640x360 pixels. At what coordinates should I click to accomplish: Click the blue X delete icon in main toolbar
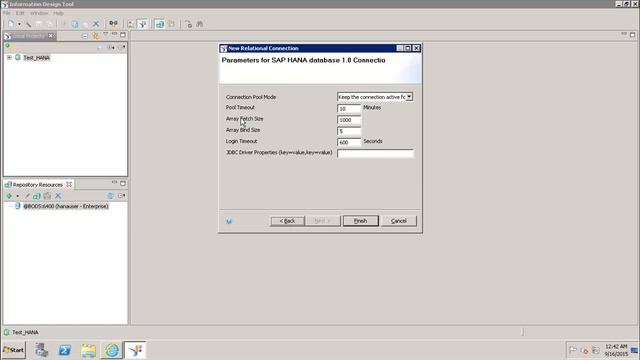96,24
